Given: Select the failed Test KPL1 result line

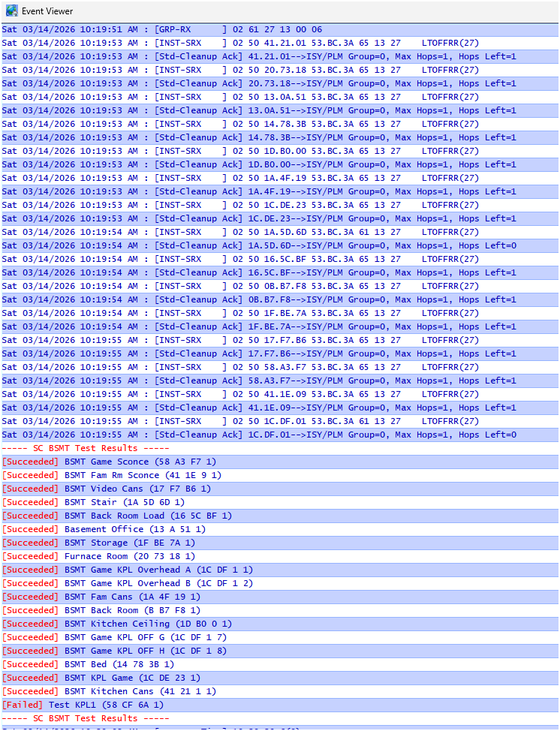Looking at the screenshot, I should [x=83, y=705].
